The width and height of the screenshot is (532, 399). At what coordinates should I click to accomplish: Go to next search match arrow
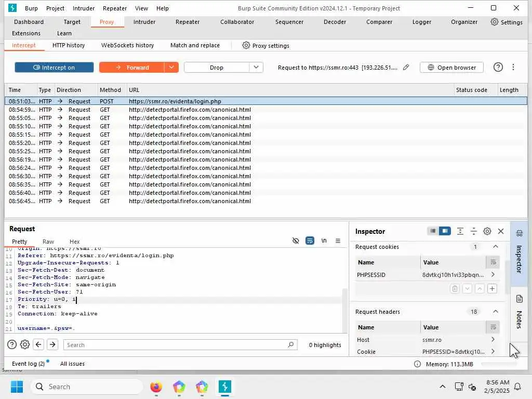[52, 345]
